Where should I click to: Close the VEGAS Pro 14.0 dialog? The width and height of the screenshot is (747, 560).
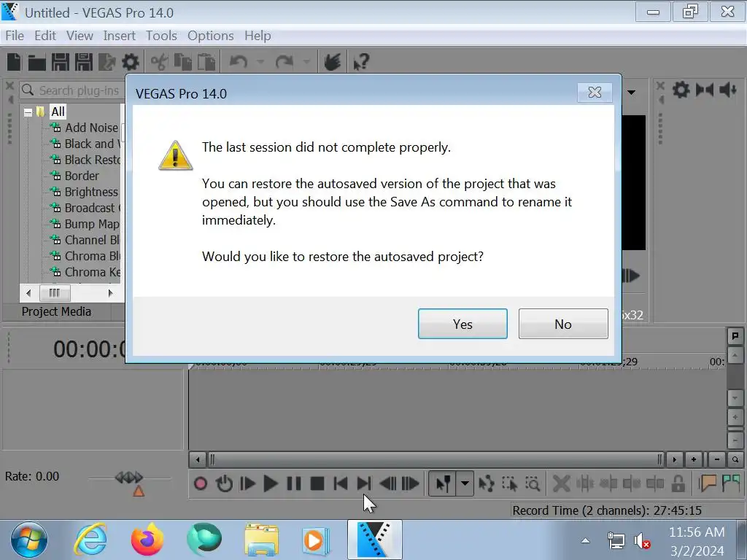(594, 93)
